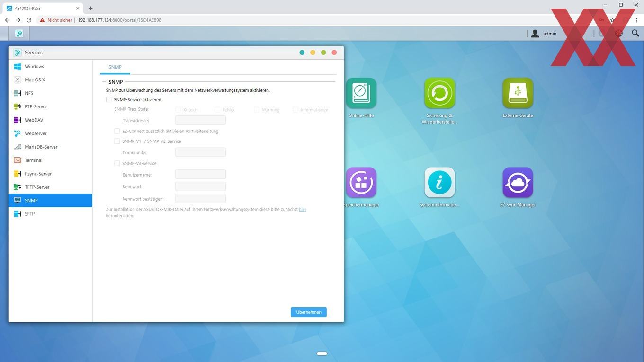Toggle Fehler trap level checkbox
This screenshot has width=644, height=362.
click(217, 110)
